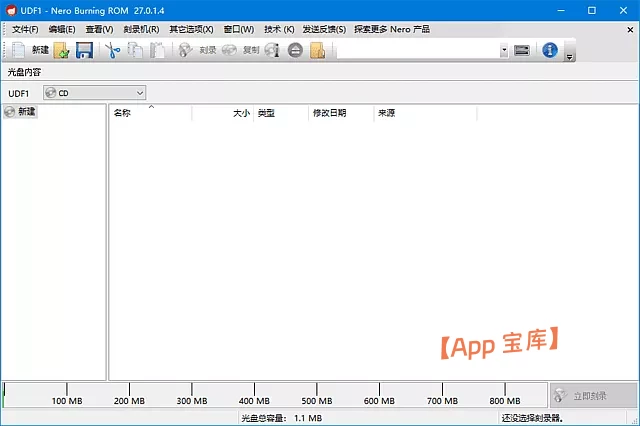Open the 刻录机(R) menu
640x426 pixels.
click(141, 29)
